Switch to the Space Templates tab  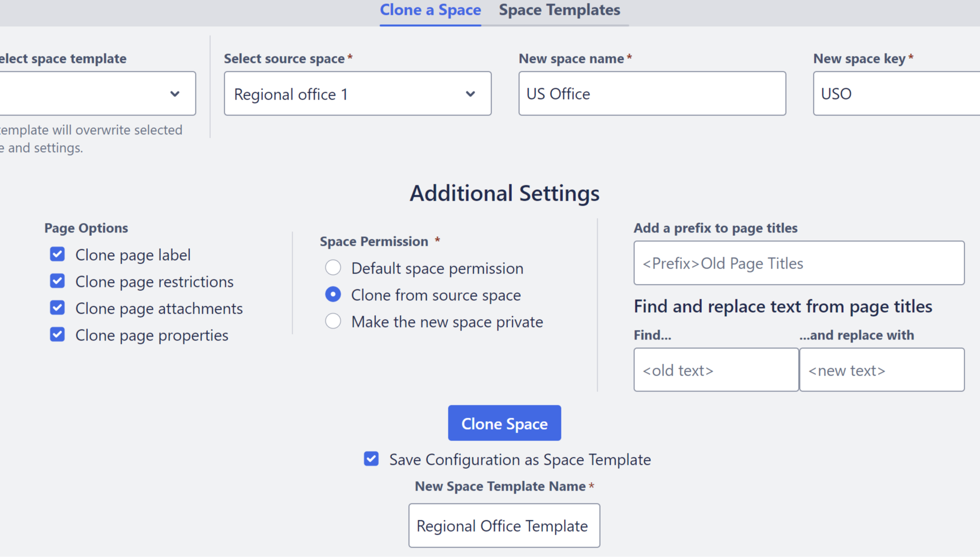559,10
